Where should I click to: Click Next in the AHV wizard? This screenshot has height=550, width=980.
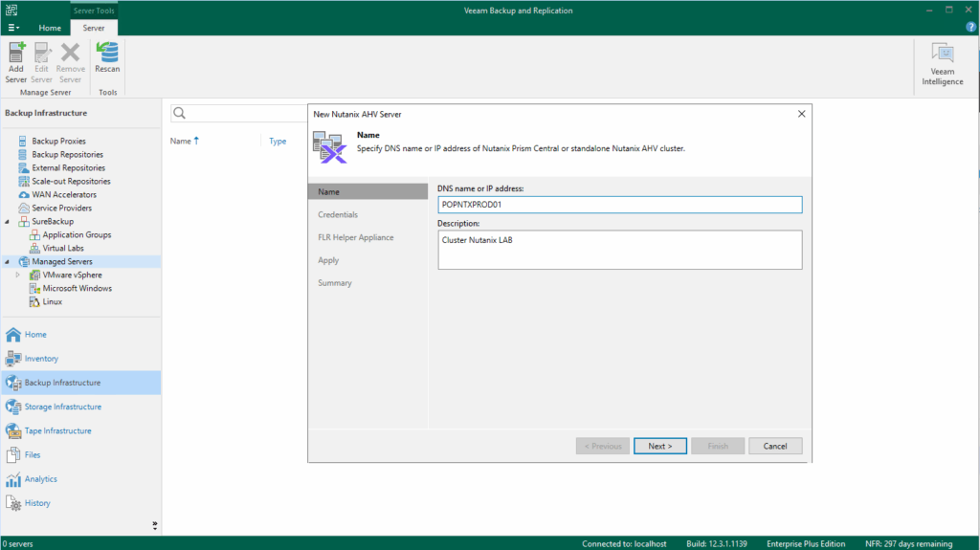click(660, 447)
